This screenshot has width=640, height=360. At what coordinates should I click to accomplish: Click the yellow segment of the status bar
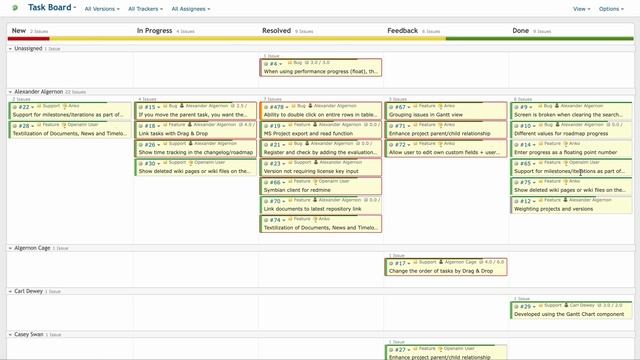coord(247,39)
